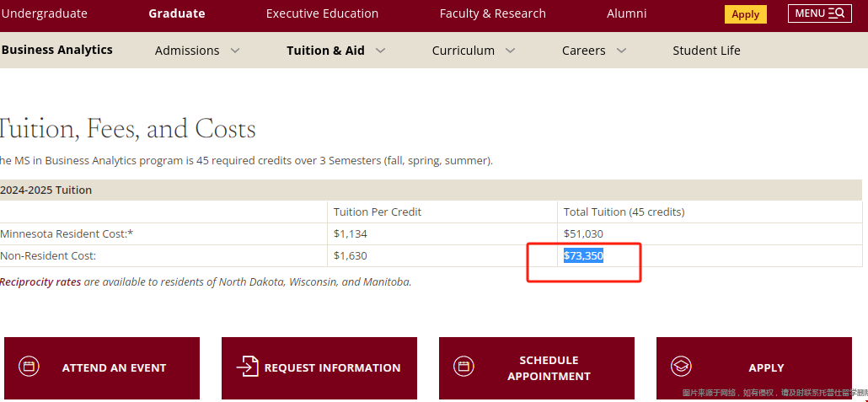Go to the Undergraduate section
The width and height of the screenshot is (868, 402).
click(x=45, y=13)
